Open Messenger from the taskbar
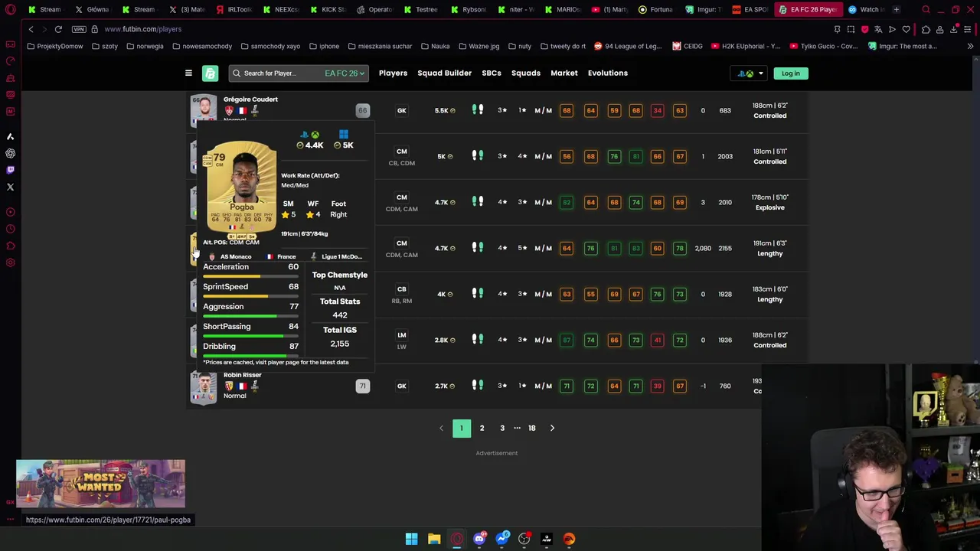This screenshot has width=980, height=551. [501, 539]
